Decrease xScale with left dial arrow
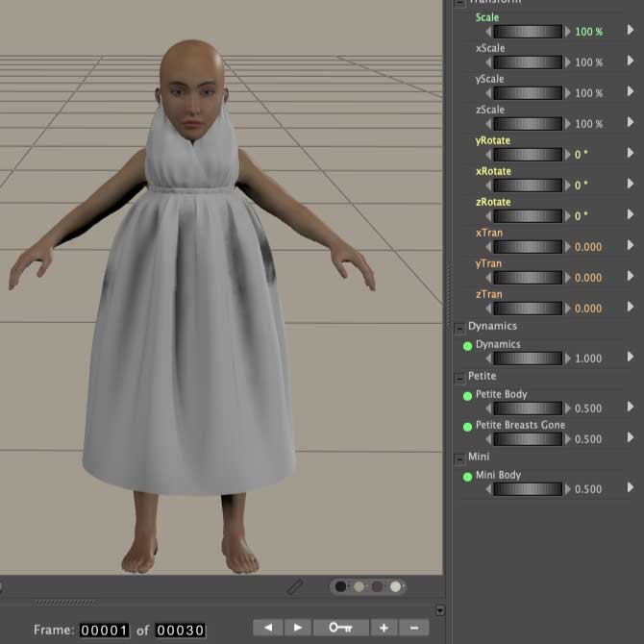 tap(488, 62)
